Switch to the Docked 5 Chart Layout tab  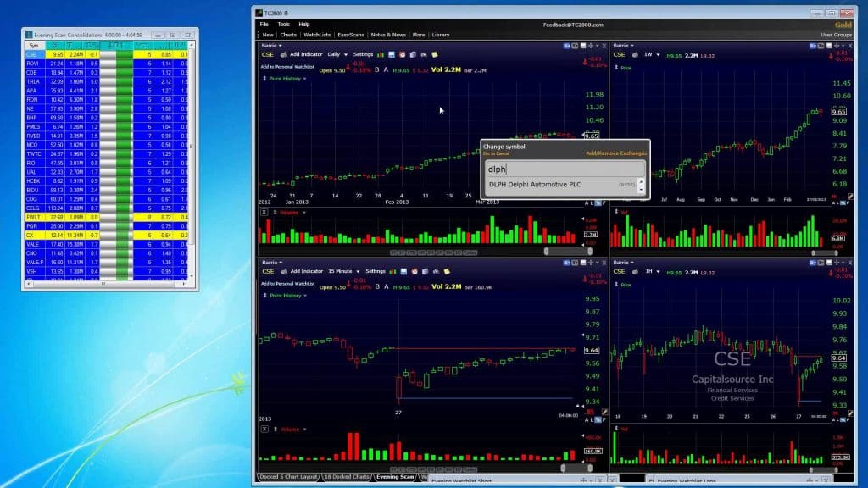[x=288, y=477]
